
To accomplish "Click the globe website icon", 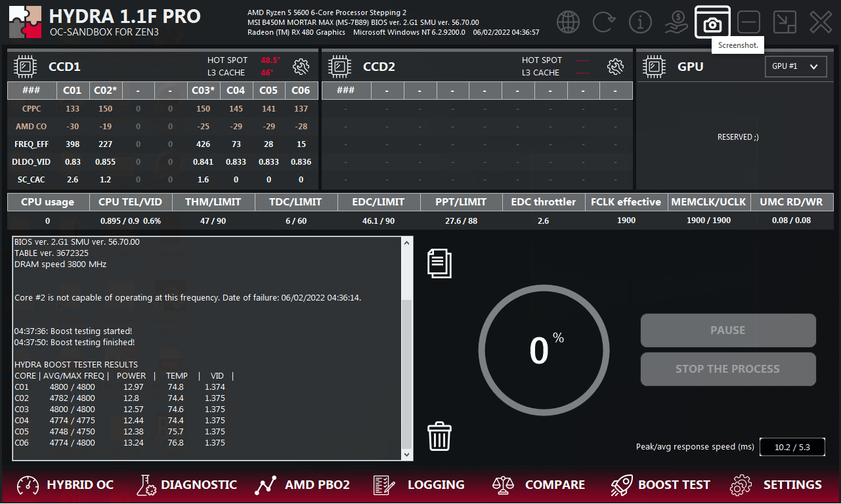I will tap(569, 22).
